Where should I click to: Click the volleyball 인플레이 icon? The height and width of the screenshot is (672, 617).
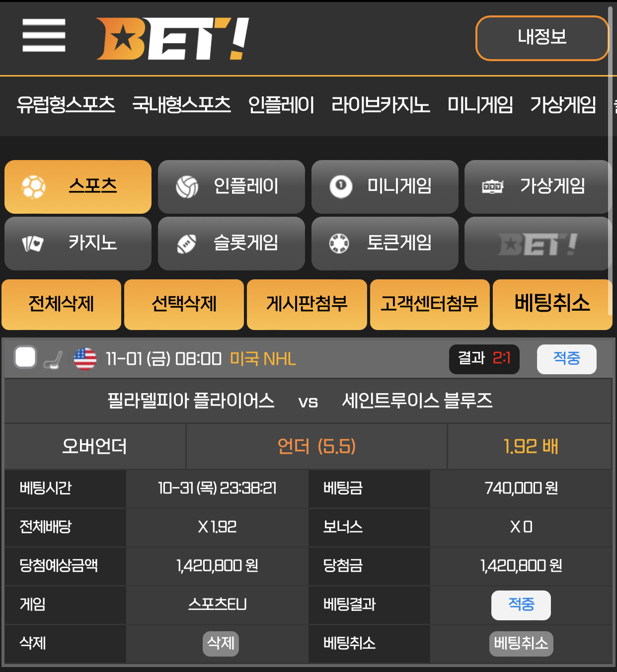pos(187,187)
